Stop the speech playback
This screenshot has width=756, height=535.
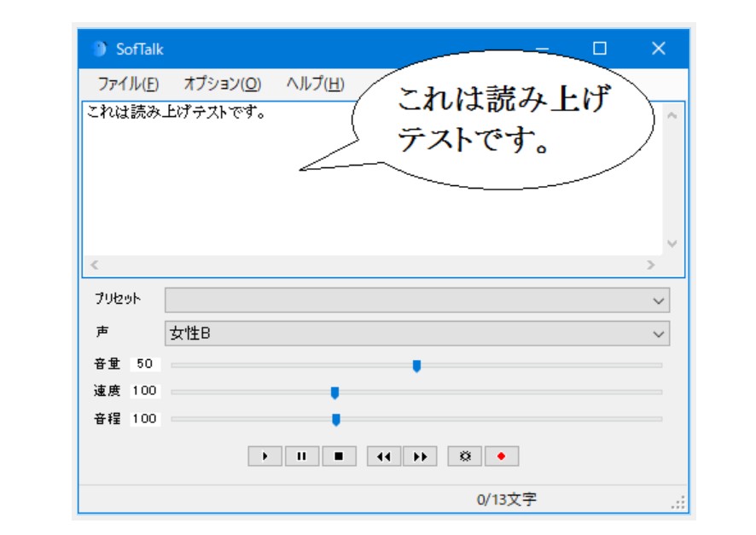339,456
